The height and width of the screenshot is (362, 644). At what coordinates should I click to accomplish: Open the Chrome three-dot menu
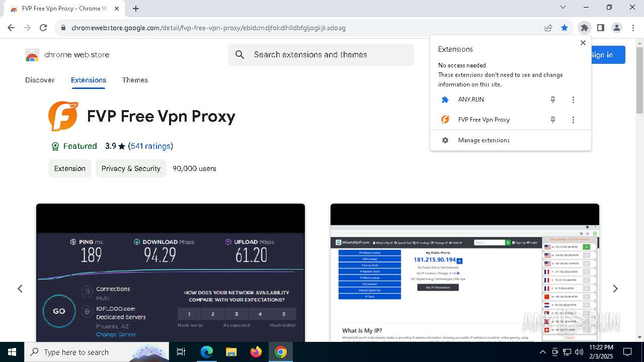coord(633,28)
